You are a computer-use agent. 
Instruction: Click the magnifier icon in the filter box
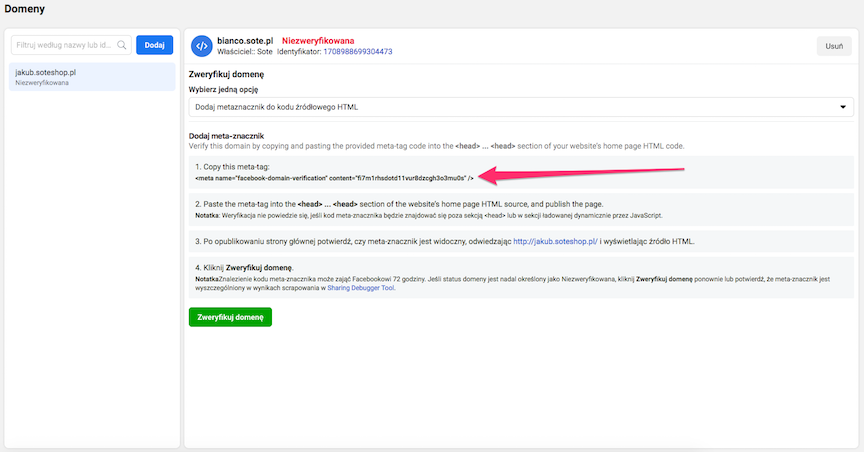pos(122,45)
